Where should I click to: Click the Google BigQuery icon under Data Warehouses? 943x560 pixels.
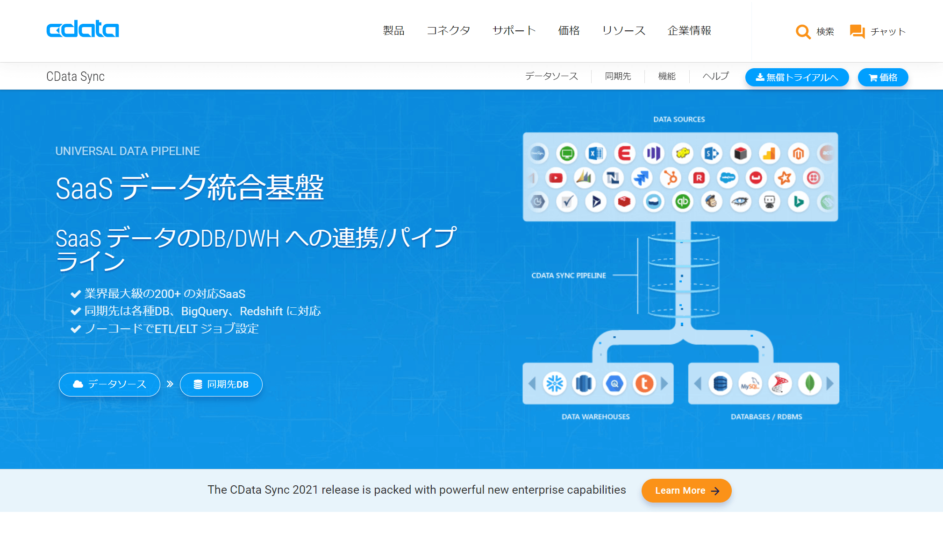click(615, 384)
